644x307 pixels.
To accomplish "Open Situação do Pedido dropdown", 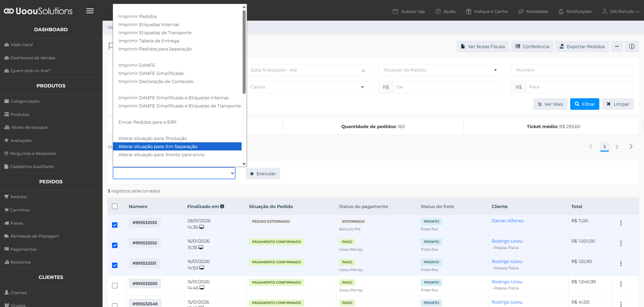I will click(440, 70).
